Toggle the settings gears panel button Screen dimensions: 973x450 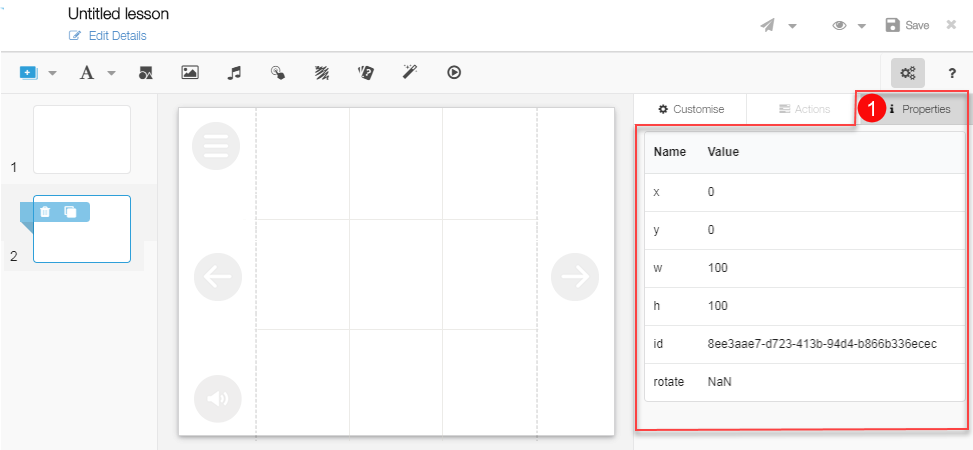point(908,73)
